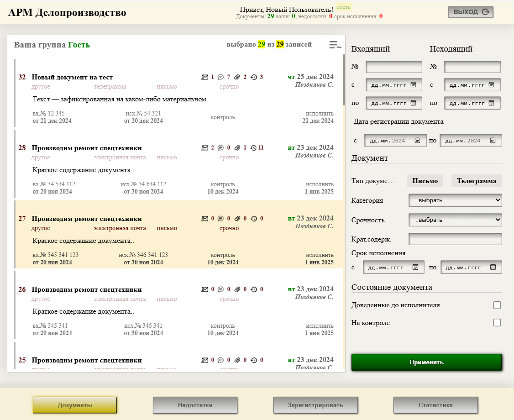Open document 'Новый документ на тест'
The height and width of the screenshot is (420, 514).
[x=72, y=77]
